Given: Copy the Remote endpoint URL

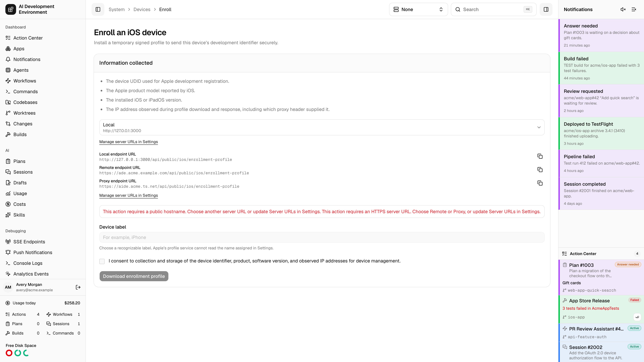Looking at the screenshot, I should (540, 170).
